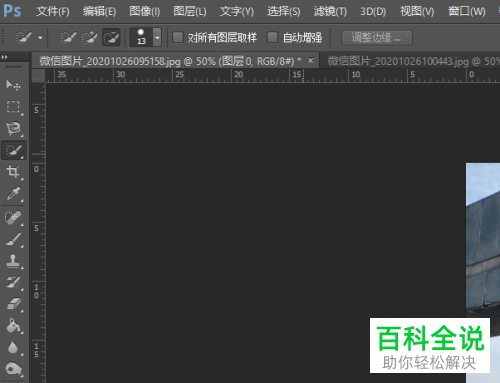Close the 微信图片_20201026095158.jpg tab
This screenshot has height=383, width=500.
click(x=311, y=60)
